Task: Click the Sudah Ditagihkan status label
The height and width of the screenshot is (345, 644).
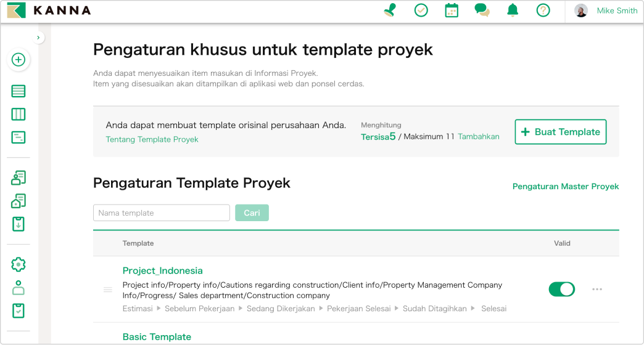Action: click(x=434, y=309)
